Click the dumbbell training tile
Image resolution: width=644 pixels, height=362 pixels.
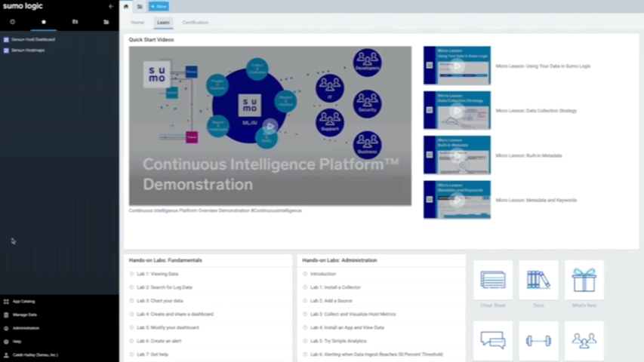click(538, 341)
